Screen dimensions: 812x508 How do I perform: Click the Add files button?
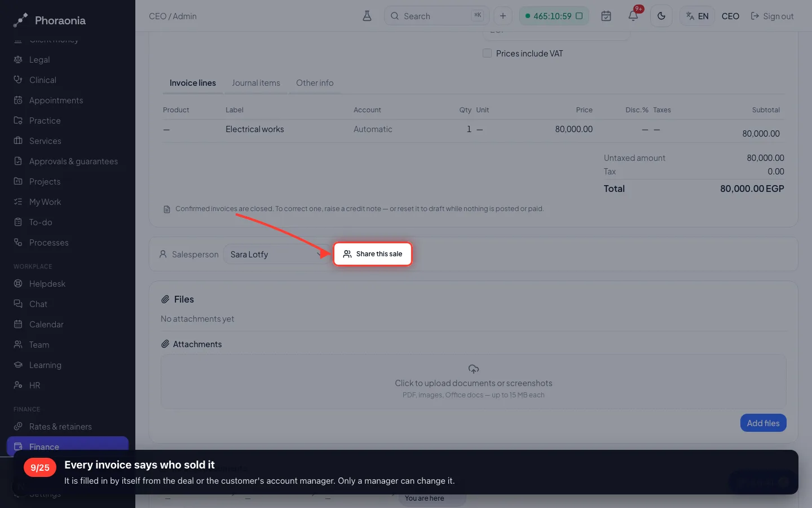(764, 423)
